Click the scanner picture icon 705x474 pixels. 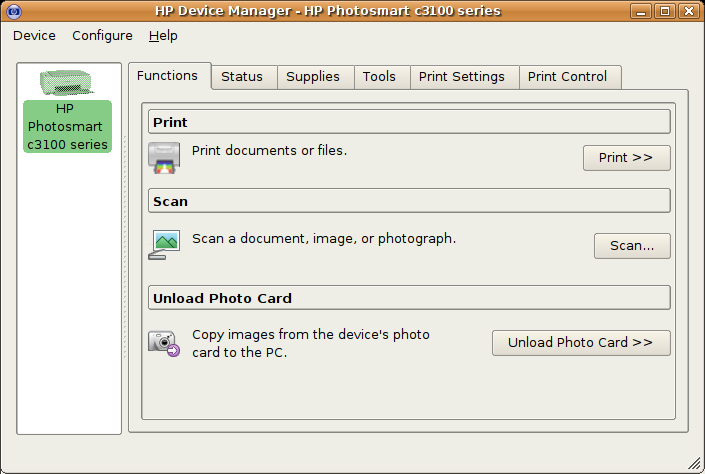[164, 245]
